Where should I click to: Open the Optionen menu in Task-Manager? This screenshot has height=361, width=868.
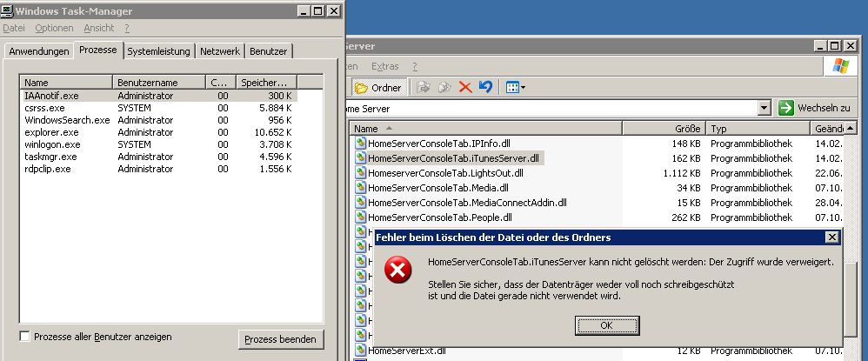click(54, 28)
